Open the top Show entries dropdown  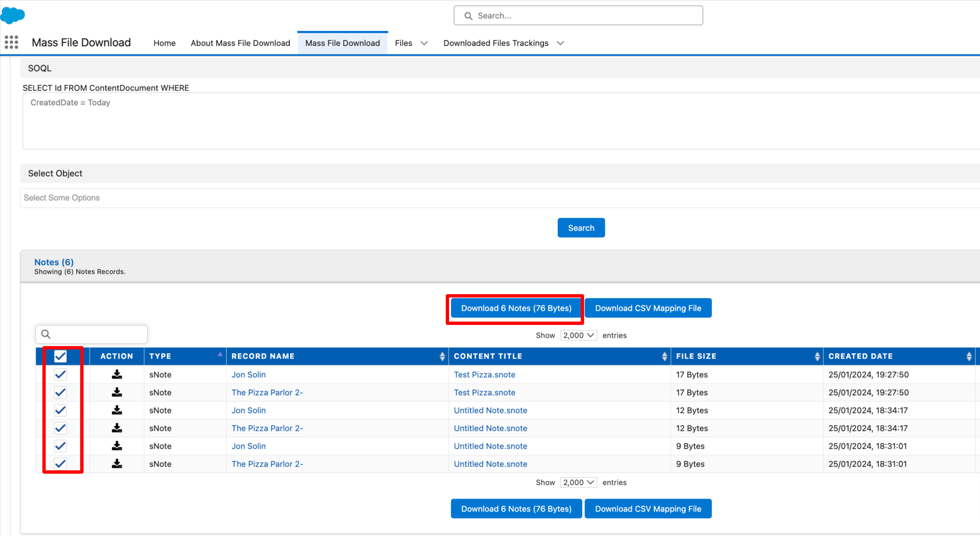578,335
